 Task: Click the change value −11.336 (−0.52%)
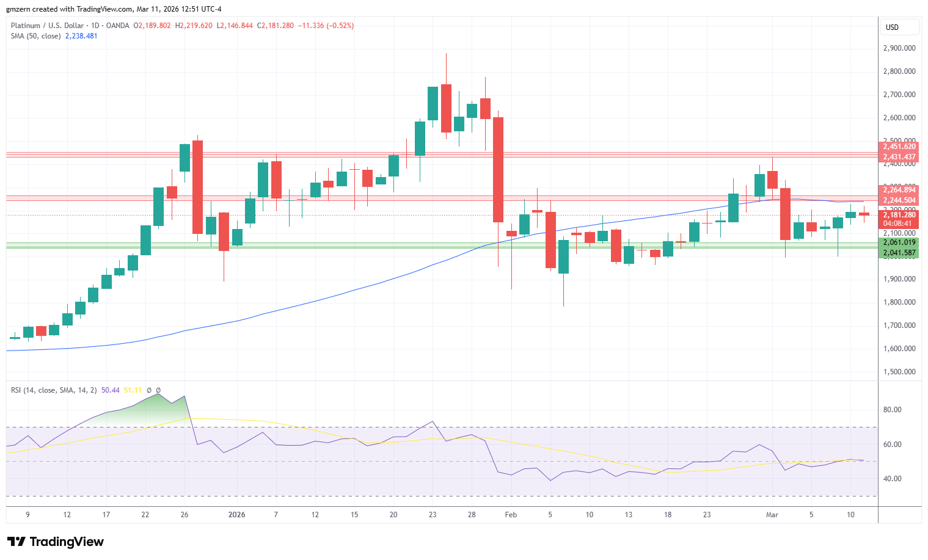[326, 26]
